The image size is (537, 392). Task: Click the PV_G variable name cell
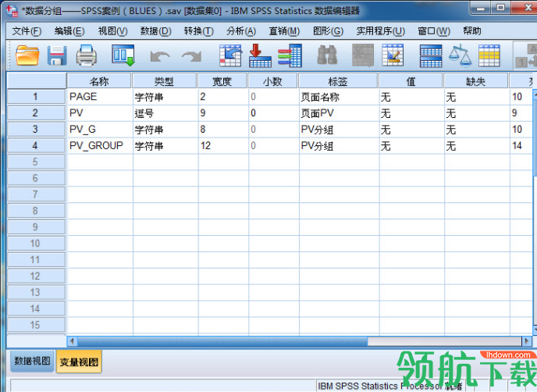(x=100, y=129)
